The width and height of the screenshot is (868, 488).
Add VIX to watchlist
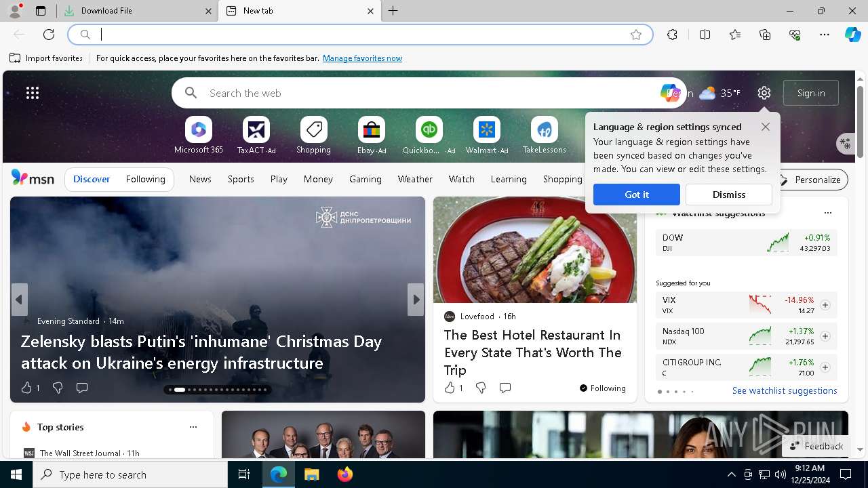(x=825, y=305)
